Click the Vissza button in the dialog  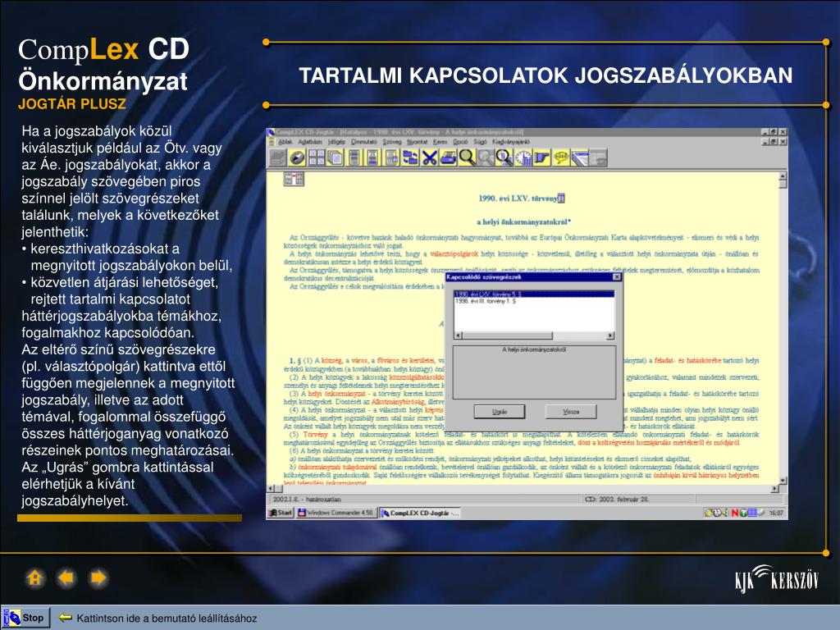[571, 412]
